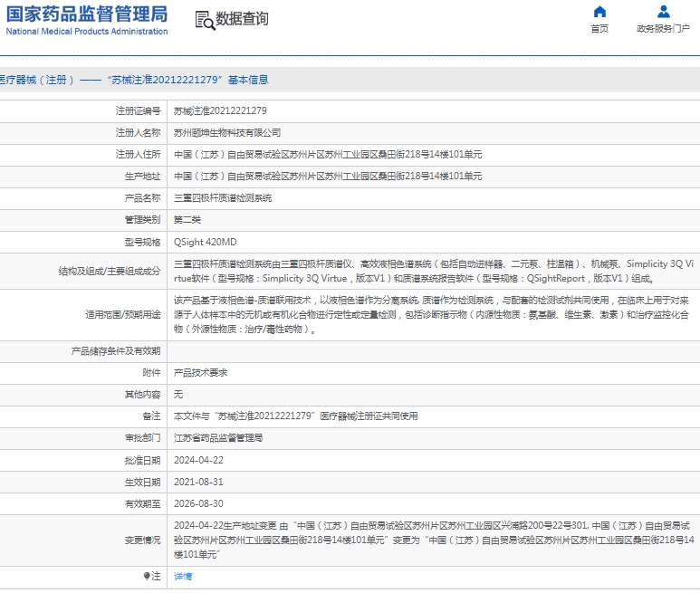Click the 其他内容 value 无
Viewport: 700px width, 593px height.
pos(178,394)
